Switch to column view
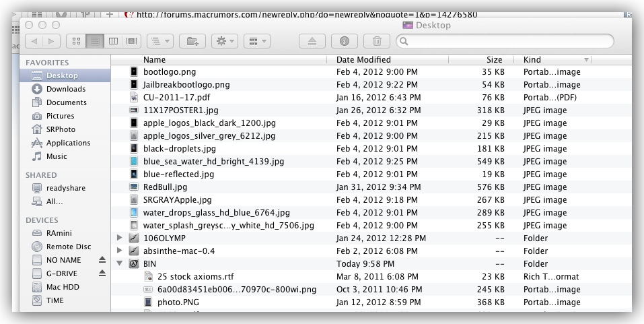Viewport: 644px width, 324px height. click(113, 41)
